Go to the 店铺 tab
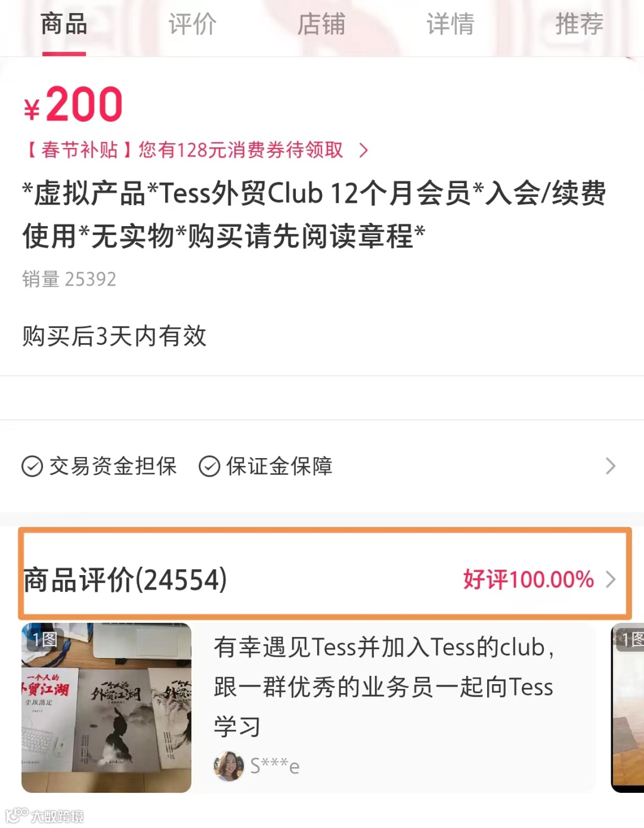This screenshot has height=828, width=644. click(x=321, y=25)
